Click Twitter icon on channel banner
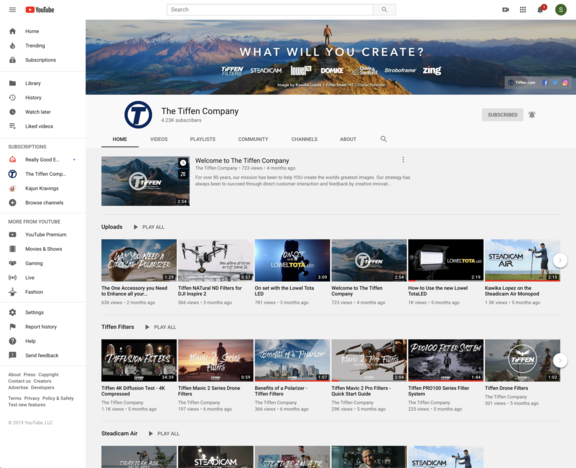The width and height of the screenshot is (576, 468). 555,83
